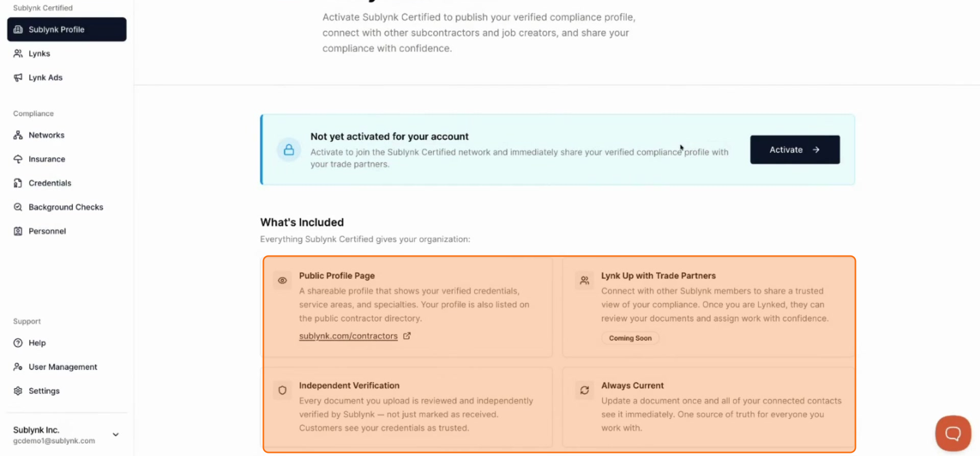Open the Credentials page
980x456 pixels.
[66, 183]
